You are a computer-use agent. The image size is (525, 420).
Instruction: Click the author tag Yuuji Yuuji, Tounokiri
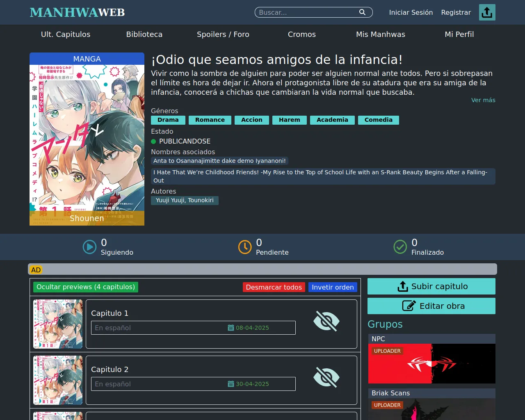pyautogui.click(x=185, y=201)
